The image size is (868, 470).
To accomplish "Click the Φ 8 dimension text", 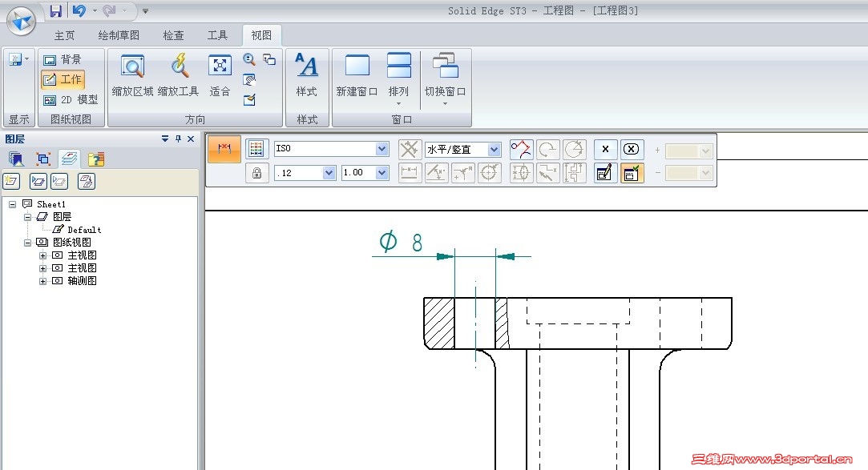I will pyautogui.click(x=401, y=242).
